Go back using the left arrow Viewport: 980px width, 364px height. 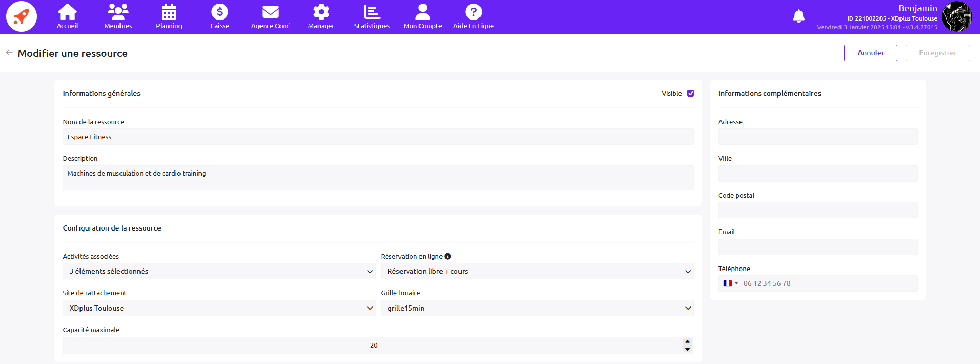[x=9, y=53]
